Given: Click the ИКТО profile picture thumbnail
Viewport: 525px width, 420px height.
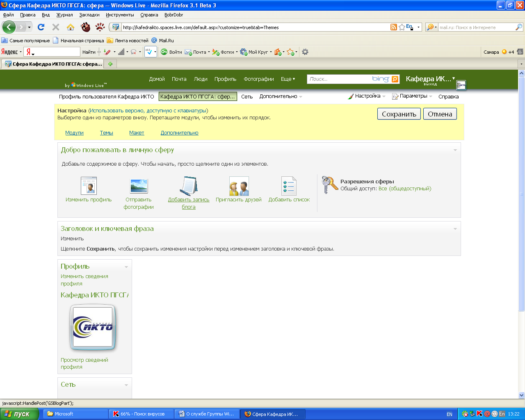Looking at the screenshot, I should (x=92, y=328).
